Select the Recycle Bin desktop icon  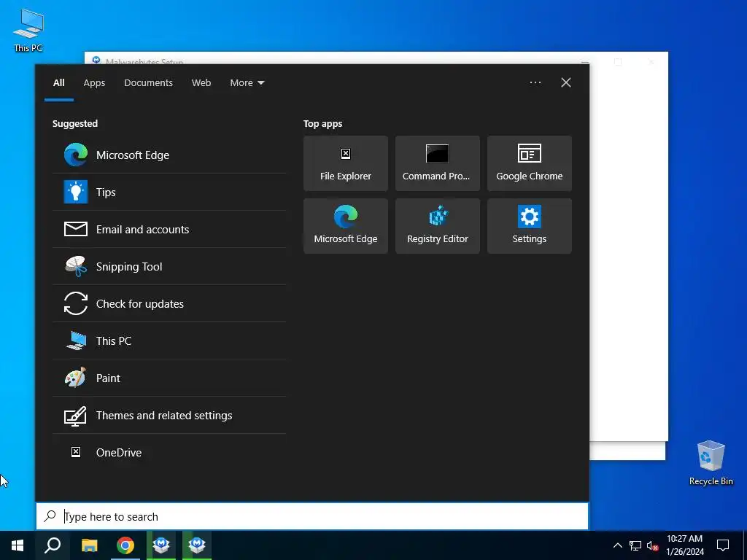tap(711, 463)
